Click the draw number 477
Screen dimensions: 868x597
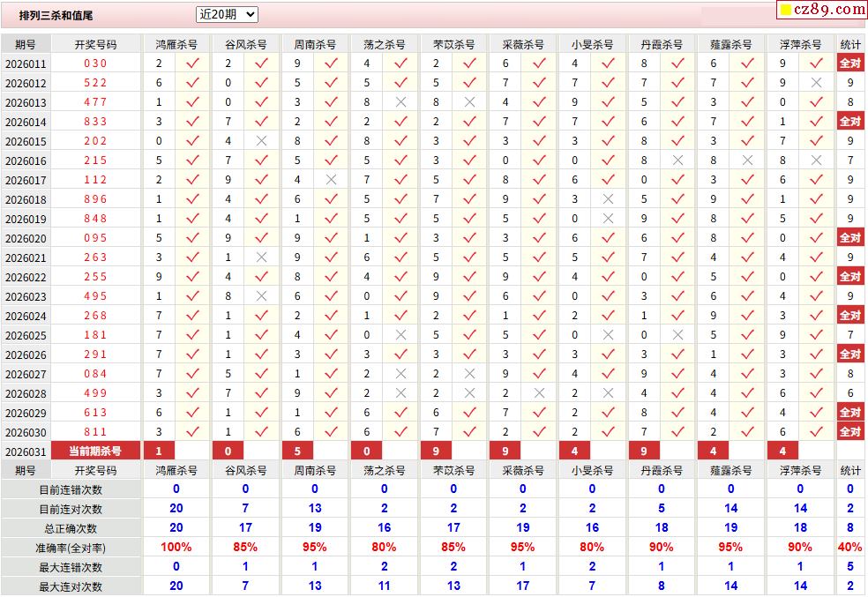95,102
